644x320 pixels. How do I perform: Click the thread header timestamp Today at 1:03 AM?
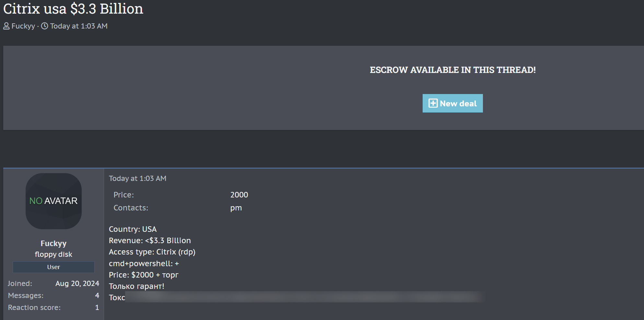[x=78, y=26]
